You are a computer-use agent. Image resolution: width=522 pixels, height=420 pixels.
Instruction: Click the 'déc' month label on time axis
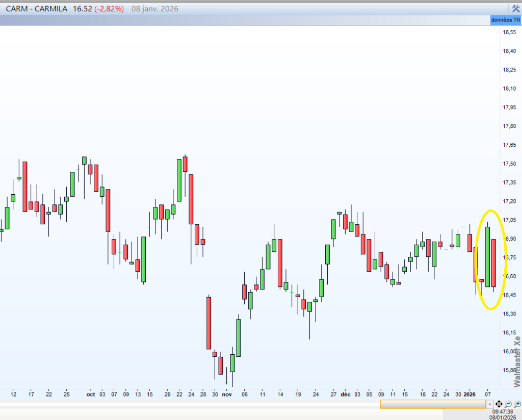[x=346, y=394]
